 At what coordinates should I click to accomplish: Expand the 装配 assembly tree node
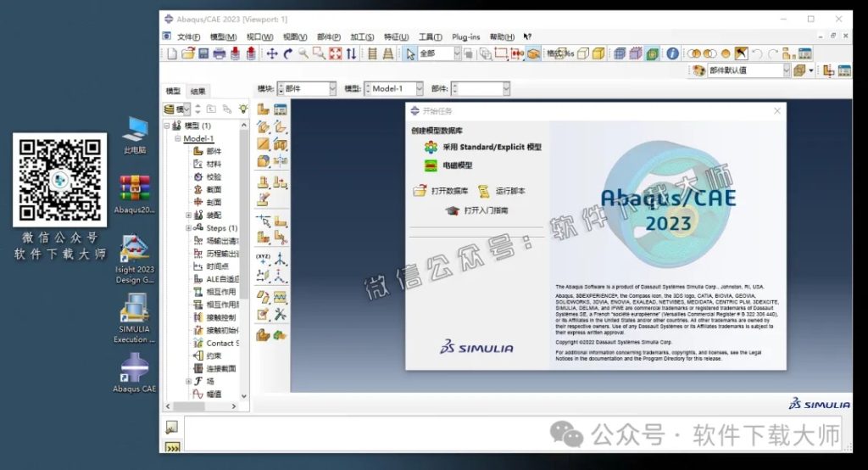click(x=188, y=215)
